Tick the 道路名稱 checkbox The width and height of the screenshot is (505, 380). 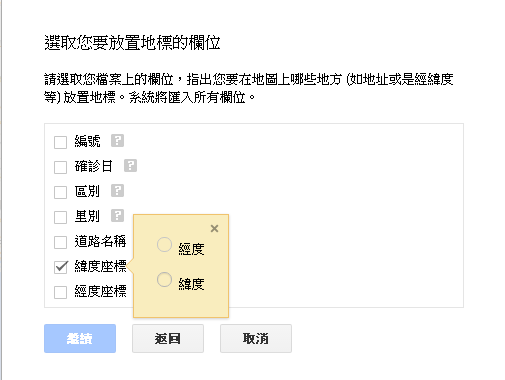[x=60, y=242]
